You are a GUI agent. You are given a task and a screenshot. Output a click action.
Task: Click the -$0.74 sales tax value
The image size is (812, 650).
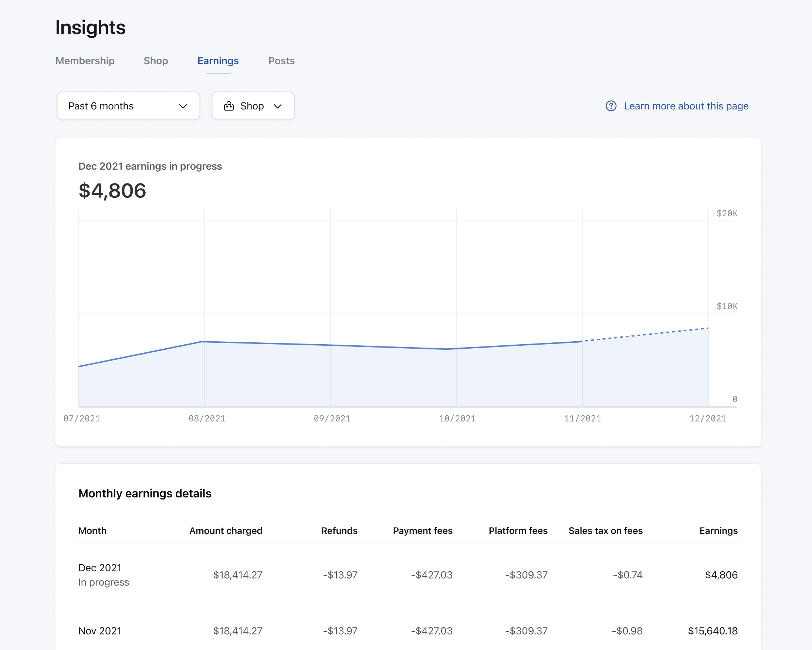point(628,575)
